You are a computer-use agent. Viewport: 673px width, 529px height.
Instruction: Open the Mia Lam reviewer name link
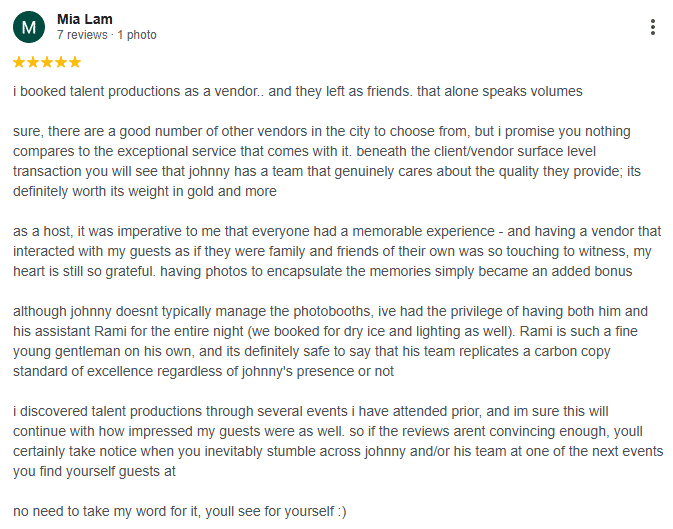click(x=85, y=19)
